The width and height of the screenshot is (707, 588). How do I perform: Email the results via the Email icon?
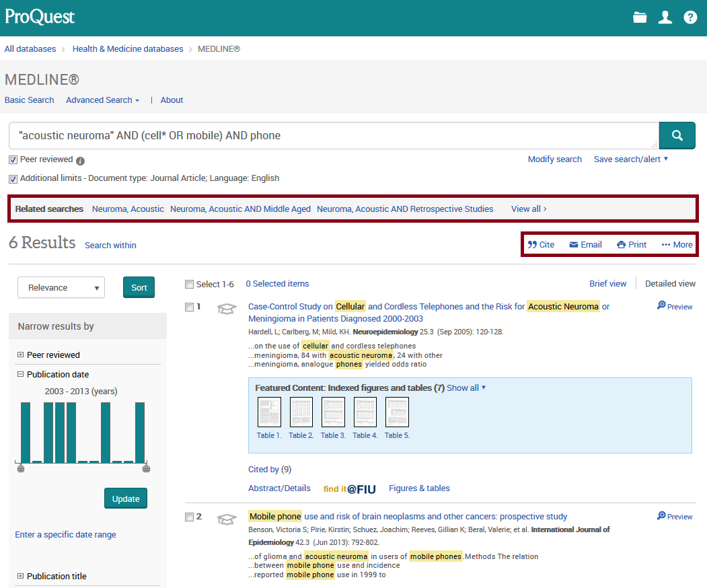[585, 244]
